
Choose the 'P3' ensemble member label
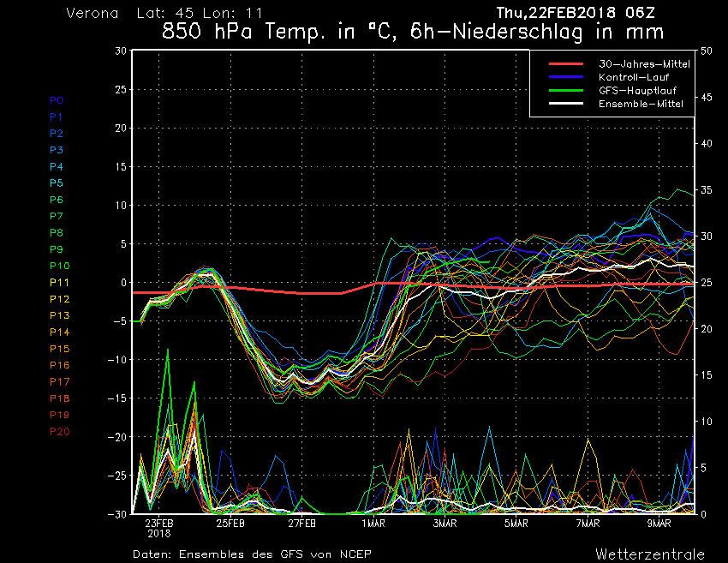click(x=57, y=150)
